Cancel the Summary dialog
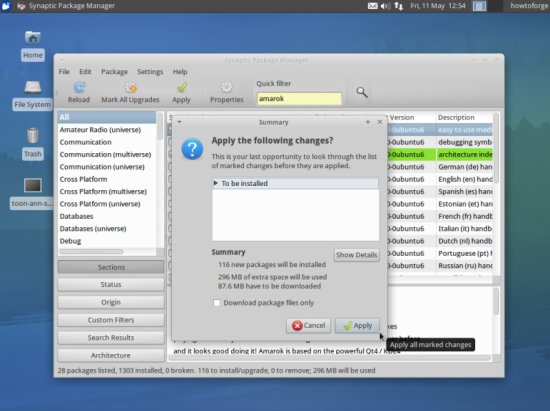The image size is (550, 411). (308, 326)
